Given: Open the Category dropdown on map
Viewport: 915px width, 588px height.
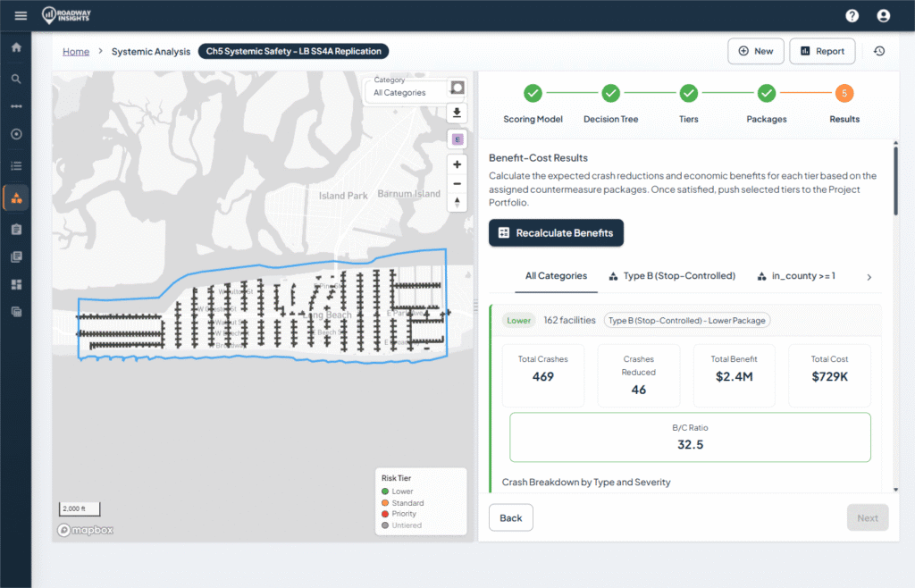Looking at the screenshot, I should pos(405,92).
